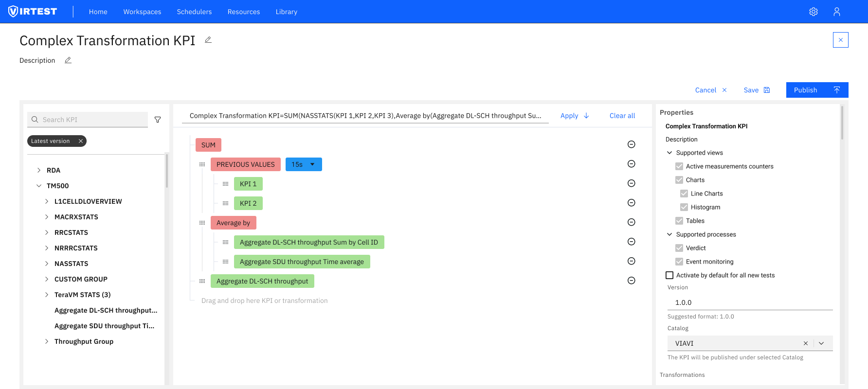Click drag handle beside Average by
The image size is (868, 389).
[202, 223]
